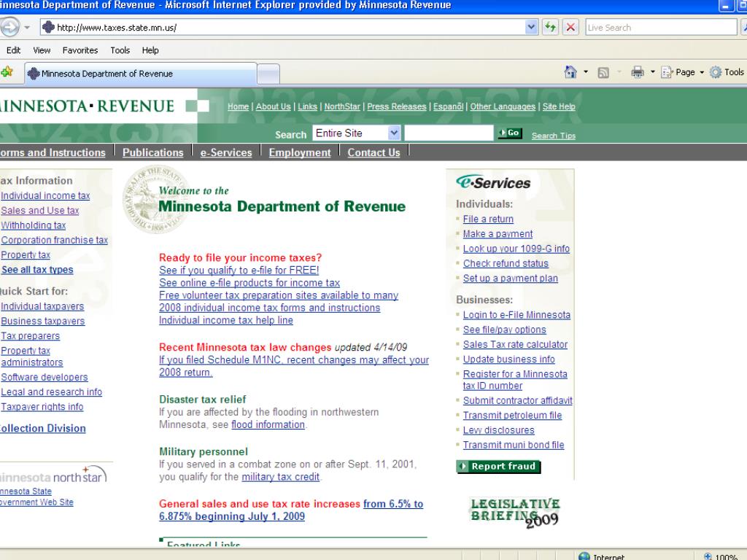Open the Forms and Instructions nav link
This screenshot has width=747, height=560.
pyautogui.click(x=53, y=152)
